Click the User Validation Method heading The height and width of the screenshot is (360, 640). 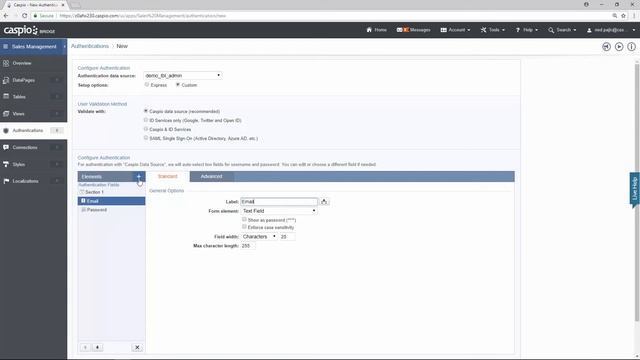click(102, 104)
